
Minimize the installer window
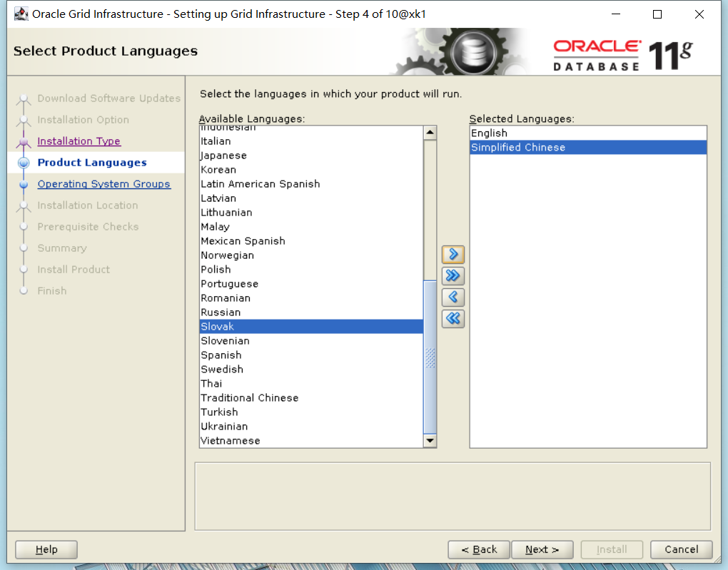[x=616, y=14]
